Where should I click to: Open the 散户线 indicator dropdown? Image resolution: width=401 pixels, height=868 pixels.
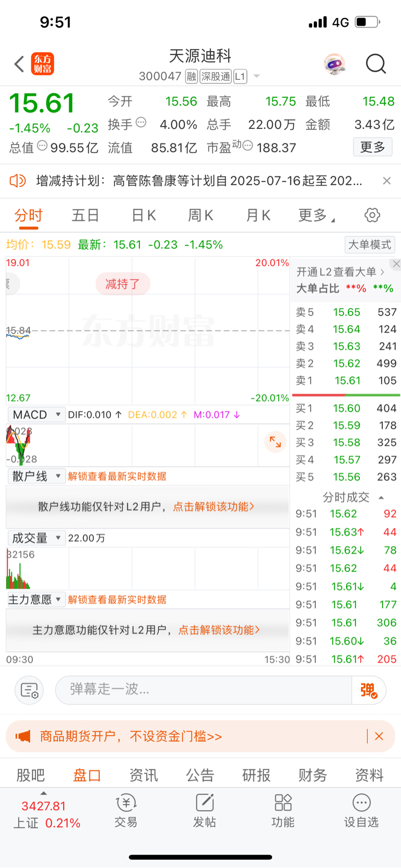36,476
